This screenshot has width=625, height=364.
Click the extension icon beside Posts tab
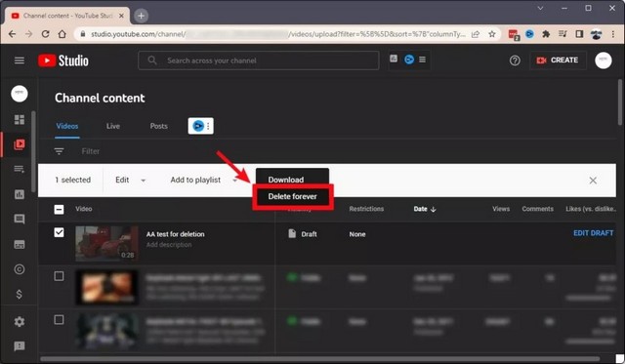pos(200,126)
